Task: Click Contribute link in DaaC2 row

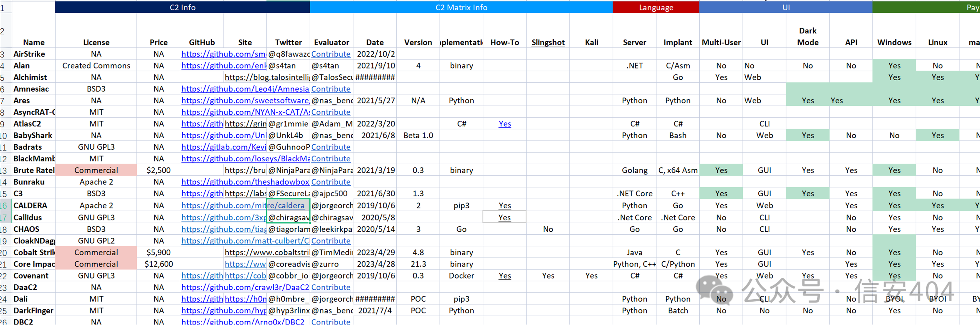Action: tap(330, 288)
